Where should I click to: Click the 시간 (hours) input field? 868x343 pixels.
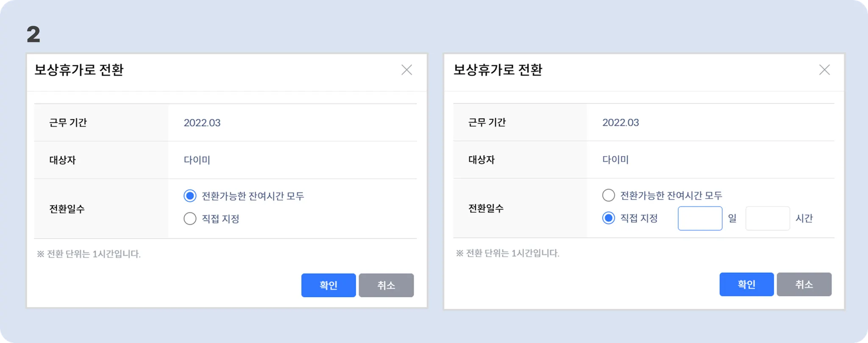(767, 218)
